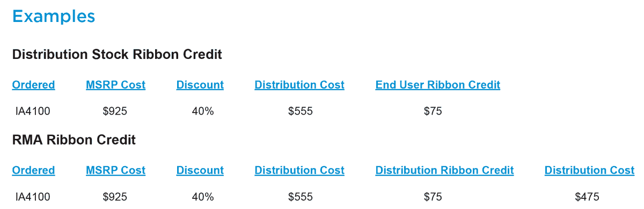Open Discount link in Distribution Stock table

200,85
